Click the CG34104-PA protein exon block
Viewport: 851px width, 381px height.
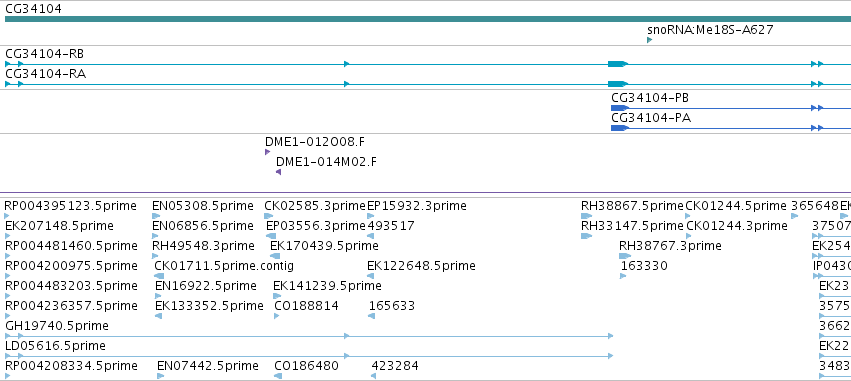619,128
